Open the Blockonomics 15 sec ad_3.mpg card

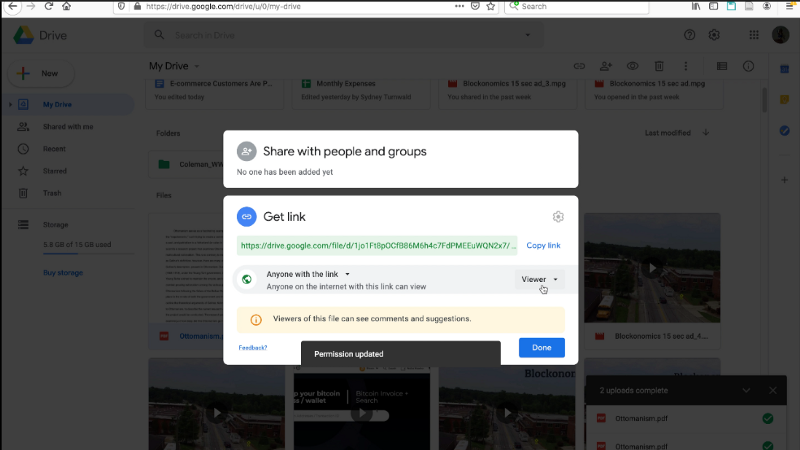pos(508,93)
